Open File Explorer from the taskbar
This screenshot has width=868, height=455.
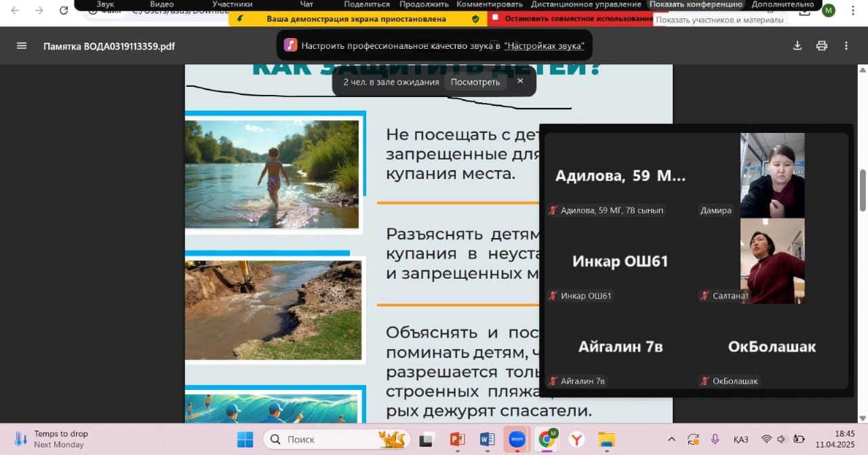click(606, 439)
